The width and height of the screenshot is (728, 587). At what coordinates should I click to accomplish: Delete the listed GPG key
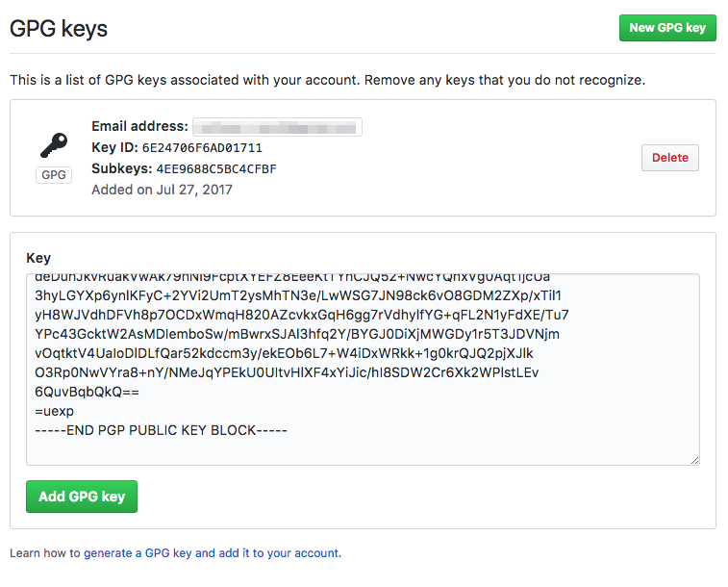[x=669, y=158]
